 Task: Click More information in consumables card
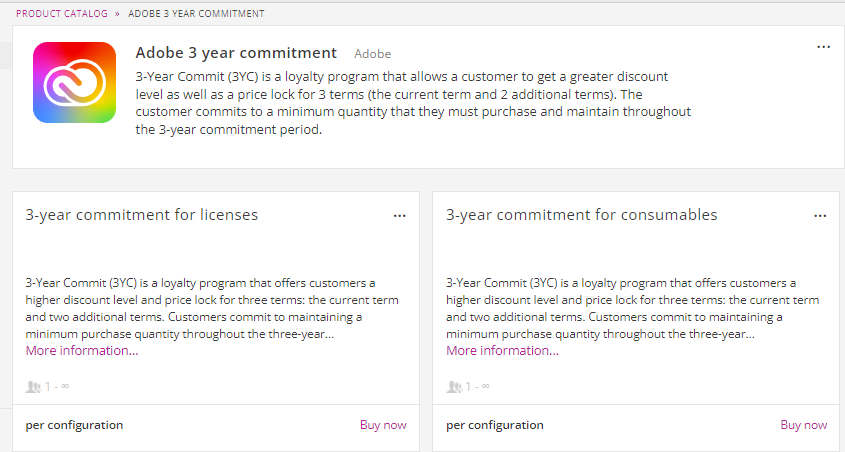pos(502,351)
